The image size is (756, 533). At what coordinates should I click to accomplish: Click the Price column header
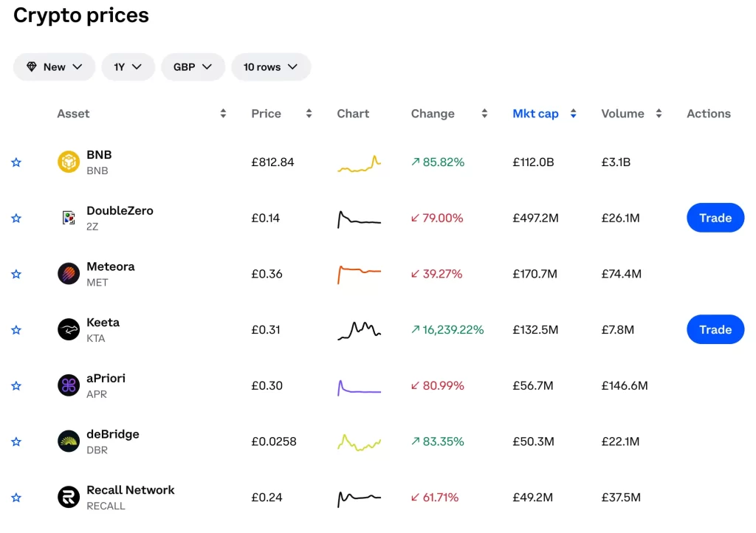(266, 114)
